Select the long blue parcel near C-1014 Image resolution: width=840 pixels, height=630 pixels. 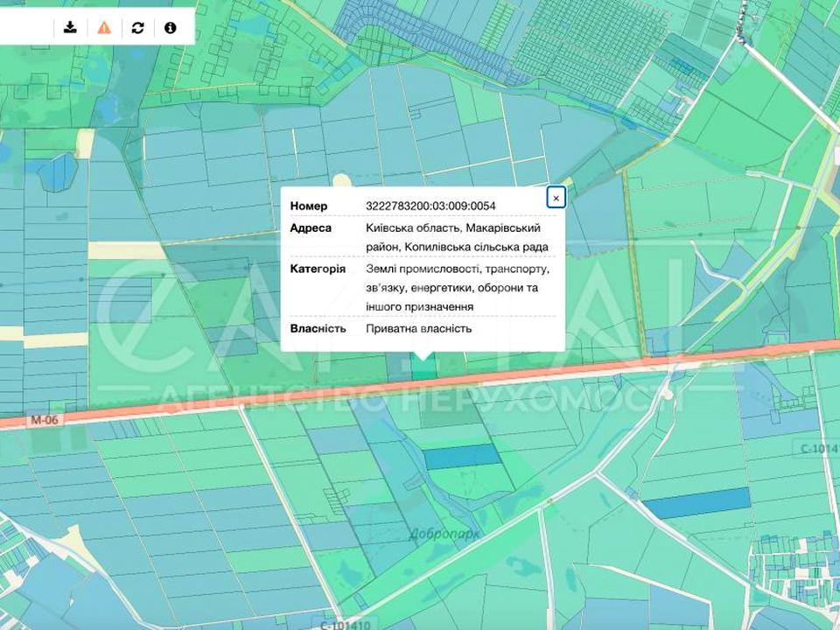[697, 502]
